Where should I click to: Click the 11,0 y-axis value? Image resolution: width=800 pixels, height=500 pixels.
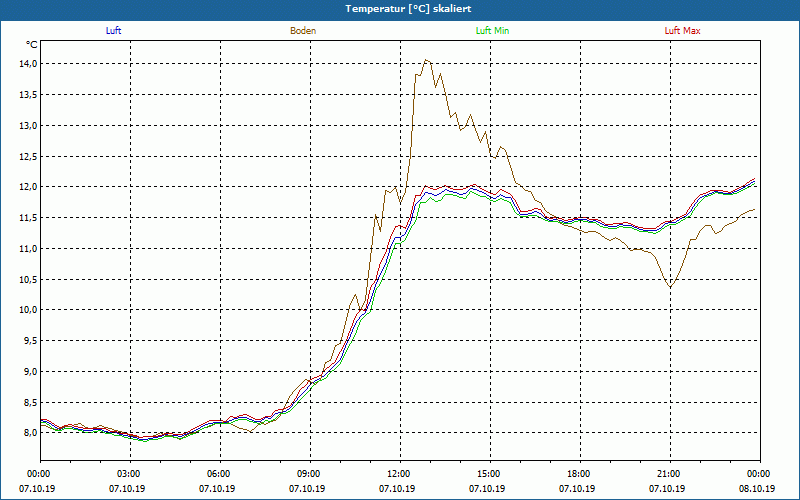[28, 248]
